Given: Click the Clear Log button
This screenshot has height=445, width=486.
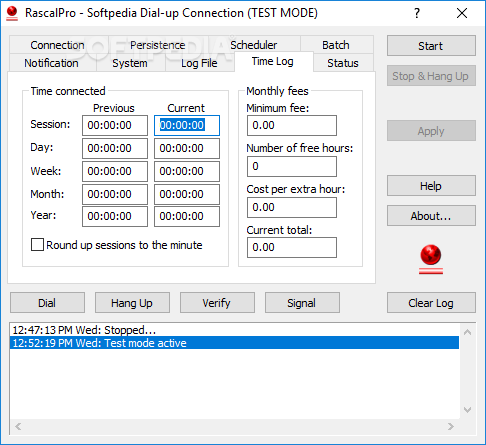Looking at the screenshot, I should [x=431, y=303].
